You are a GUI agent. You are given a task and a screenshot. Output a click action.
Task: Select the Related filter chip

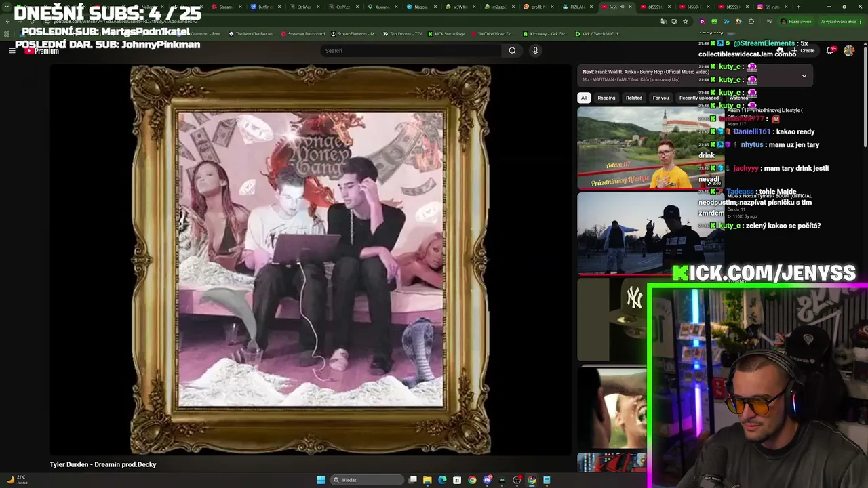tap(634, 98)
